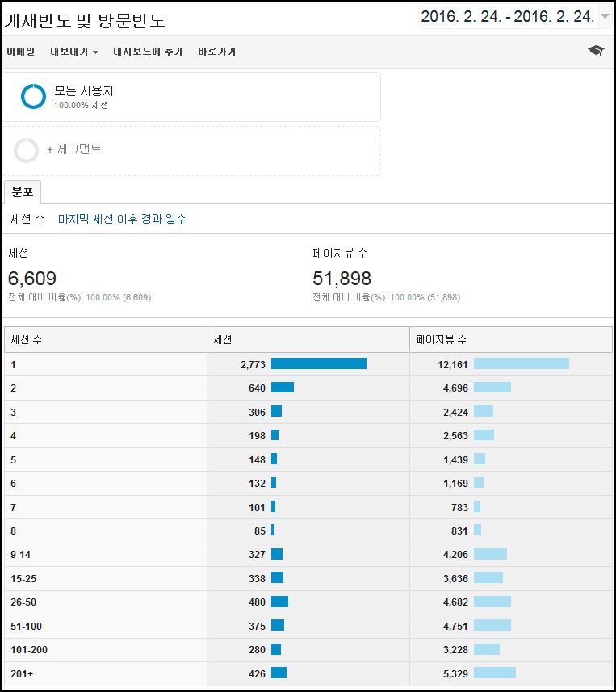Open the date range dropdown arrow
The image size is (616, 692).
pyautogui.click(x=605, y=16)
